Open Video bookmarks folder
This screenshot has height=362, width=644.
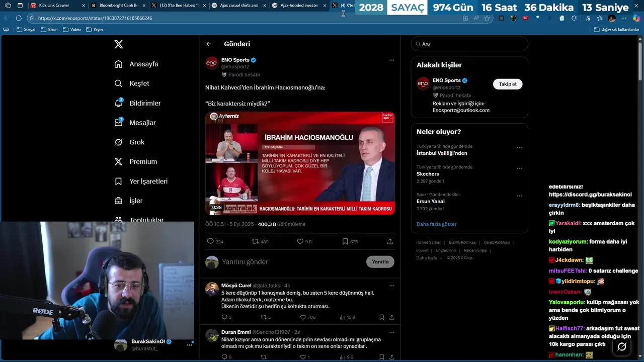[x=72, y=29]
